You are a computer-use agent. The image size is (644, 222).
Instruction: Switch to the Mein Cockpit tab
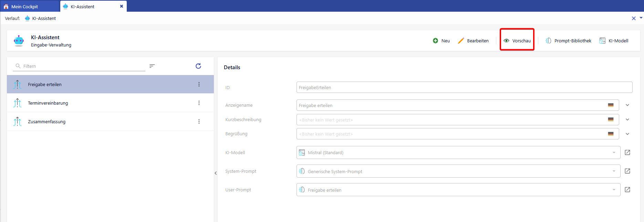pos(25,7)
